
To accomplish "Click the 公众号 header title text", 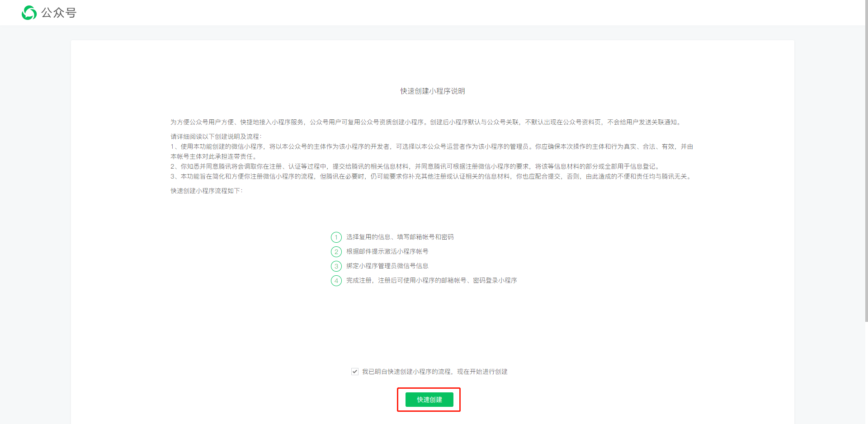I will [x=59, y=13].
